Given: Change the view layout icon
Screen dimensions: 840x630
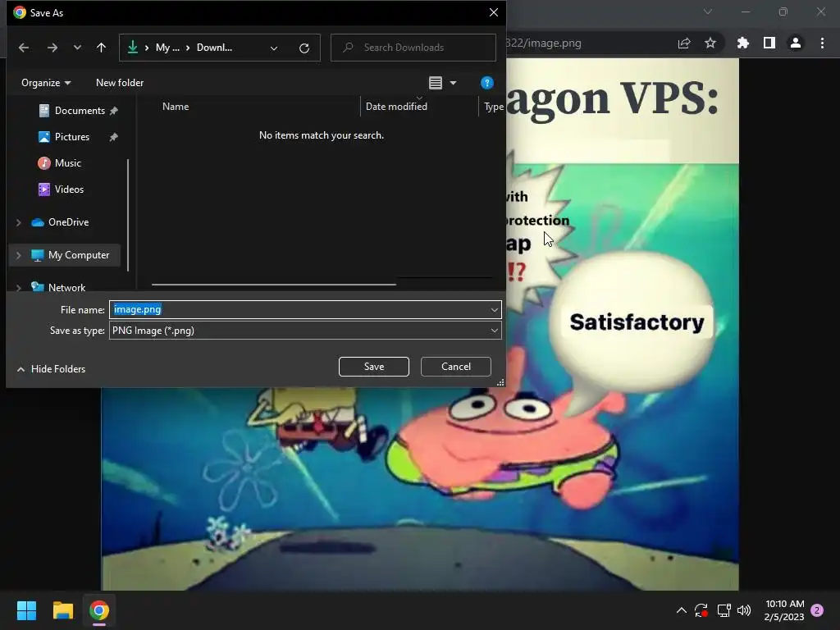Looking at the screenshot, I should click(436, 83).
